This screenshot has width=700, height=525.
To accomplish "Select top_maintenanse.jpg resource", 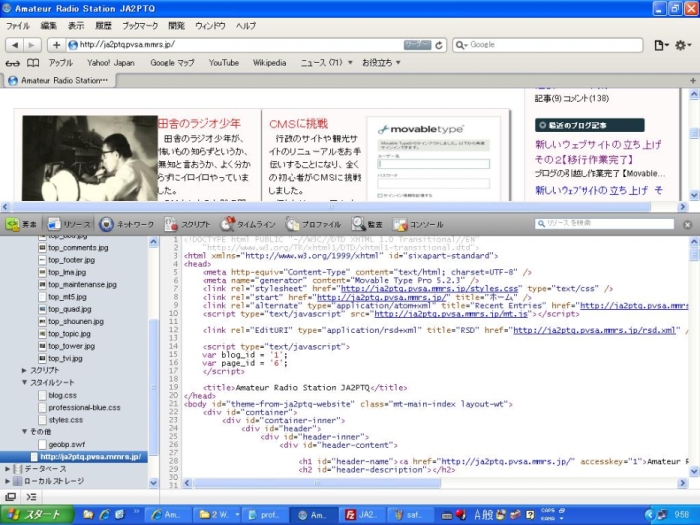I will (x=82, y=284).
